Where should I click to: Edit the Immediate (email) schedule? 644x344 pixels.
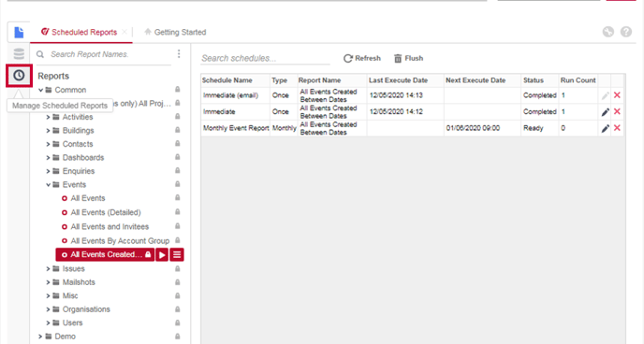pyautogui.click(x=605, y=95)
